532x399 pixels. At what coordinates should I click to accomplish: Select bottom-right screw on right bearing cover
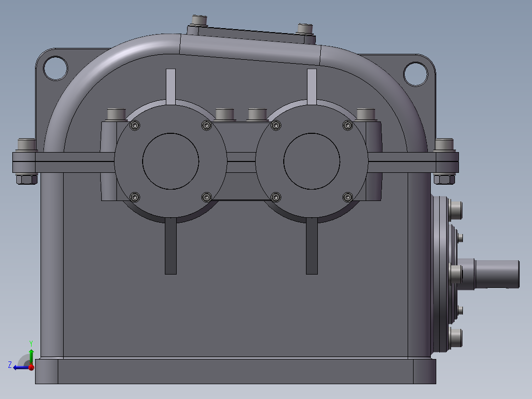[x=347, y=198]
